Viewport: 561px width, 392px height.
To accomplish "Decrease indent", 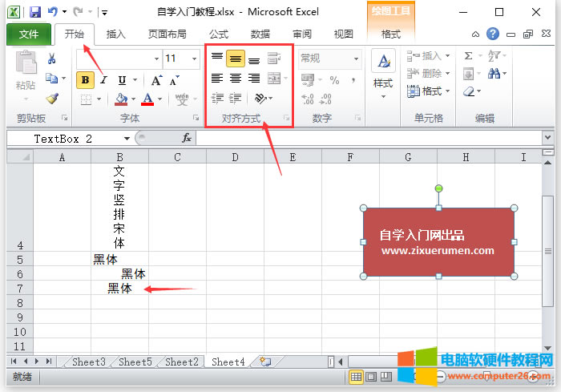I will [x=217, y=98].
